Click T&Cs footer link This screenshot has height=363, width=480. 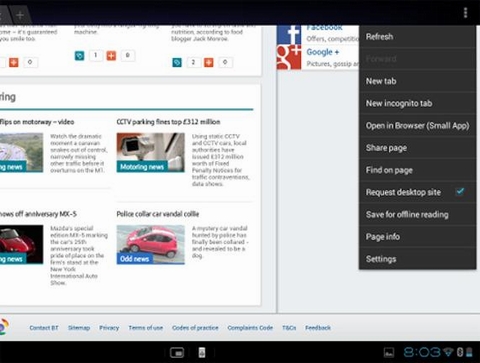click(x=289, y=328)
